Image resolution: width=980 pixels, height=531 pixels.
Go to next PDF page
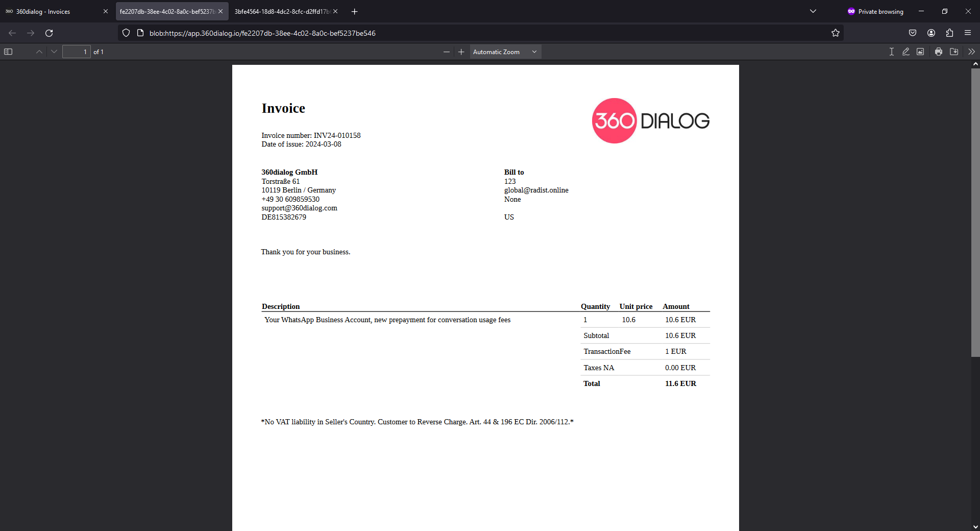(x=54, y=52)
